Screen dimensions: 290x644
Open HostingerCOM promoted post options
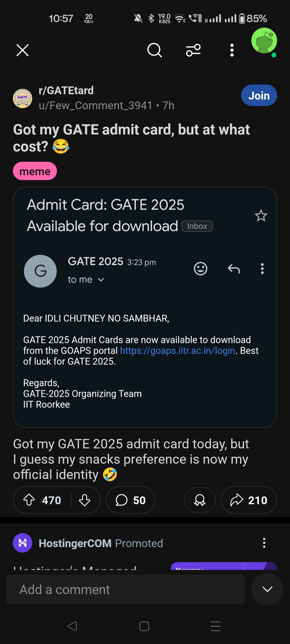(x=264, y=543)
